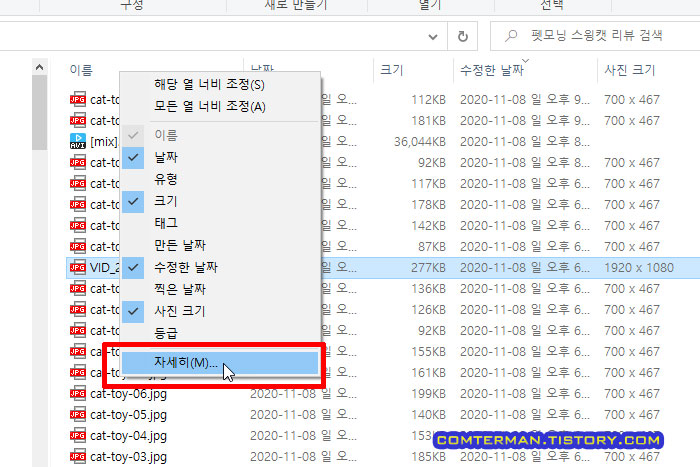This screenshot has height=467, width=700.
Task: Select the file cat-toy-03.jpg
Action: pos(129,457)
